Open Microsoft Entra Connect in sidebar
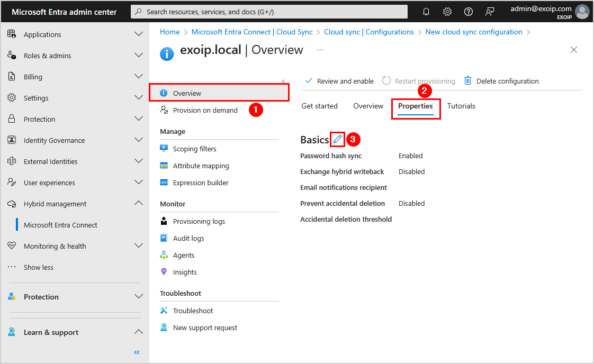The width and height of the screenshot is (594, 364). tap(60, 225)
